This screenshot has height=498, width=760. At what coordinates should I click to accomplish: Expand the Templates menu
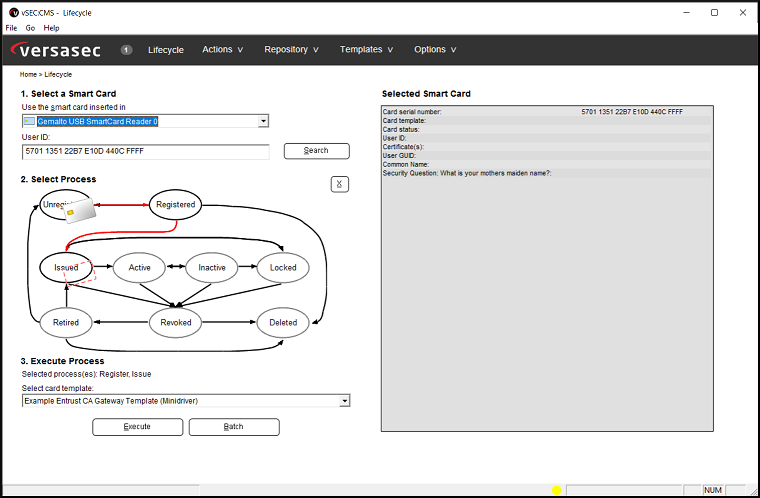pos(366,49)
